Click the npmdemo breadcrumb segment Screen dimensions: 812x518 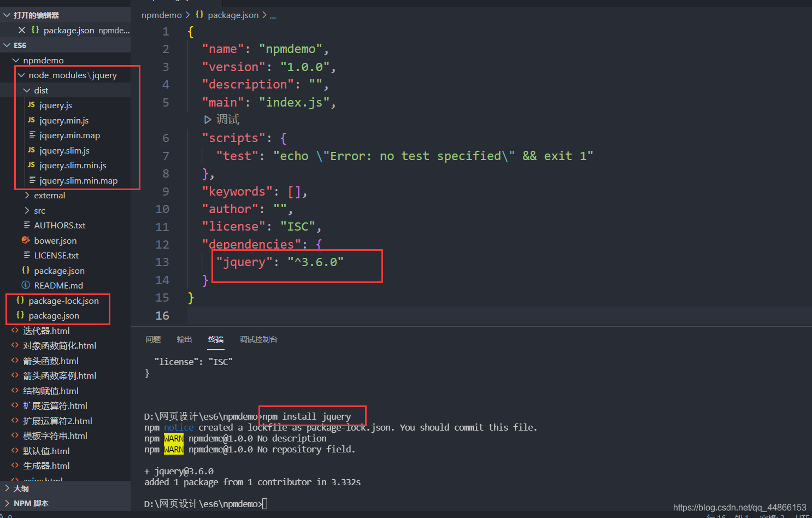tap(161, 15)
